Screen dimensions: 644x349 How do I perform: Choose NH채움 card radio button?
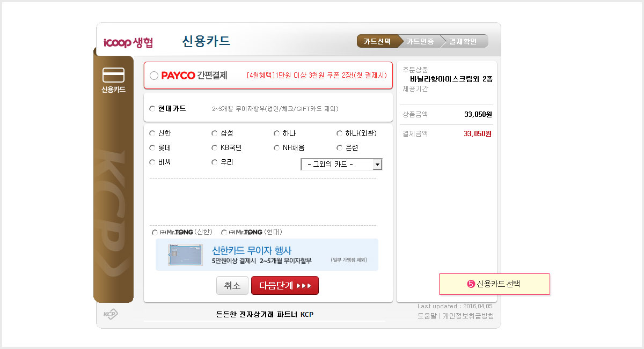tap(277, 147)
